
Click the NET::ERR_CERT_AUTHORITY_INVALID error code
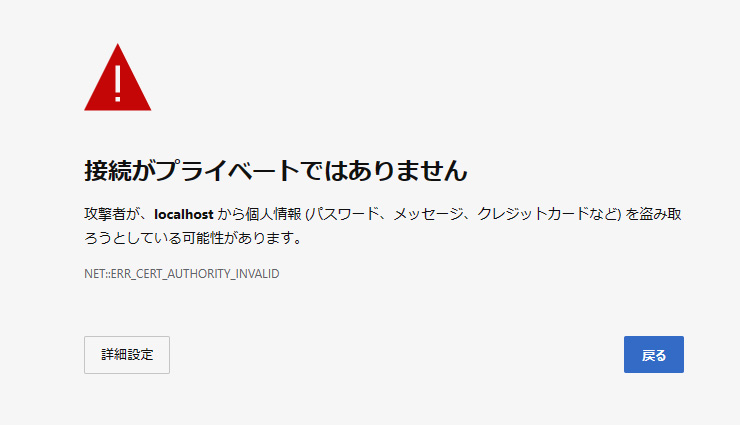coord(182,274)
